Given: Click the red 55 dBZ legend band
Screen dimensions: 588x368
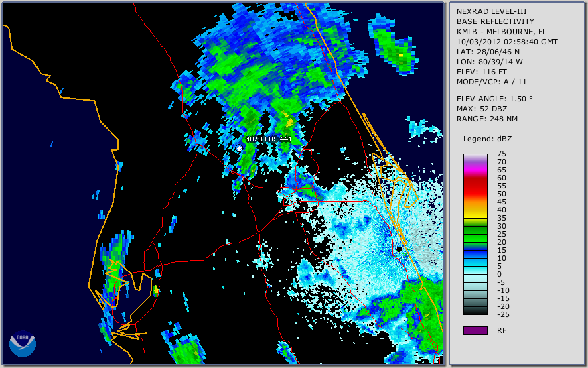Looking at the screenshot, I should 475,190.
